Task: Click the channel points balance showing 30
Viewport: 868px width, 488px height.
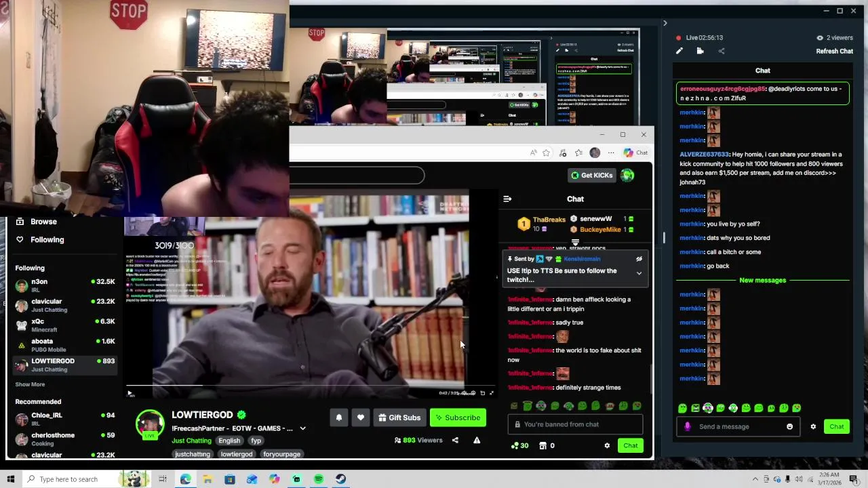Action: pos(519,445)
